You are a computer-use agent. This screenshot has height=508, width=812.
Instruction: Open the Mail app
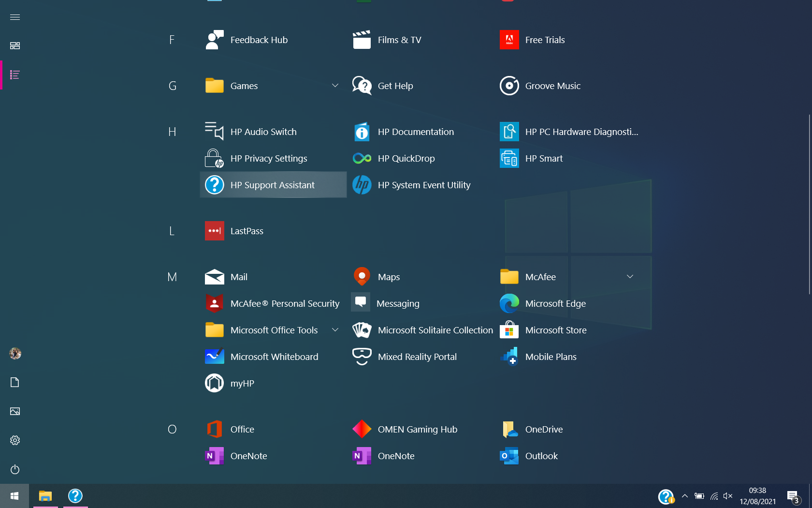273,277
